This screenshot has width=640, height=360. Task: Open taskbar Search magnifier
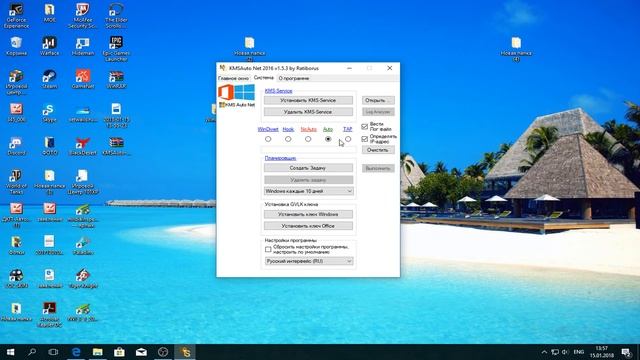[32, 352]
